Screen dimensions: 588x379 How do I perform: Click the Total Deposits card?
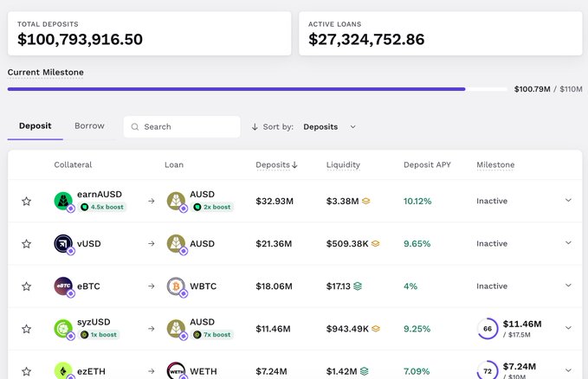click(x=149, y=34)
